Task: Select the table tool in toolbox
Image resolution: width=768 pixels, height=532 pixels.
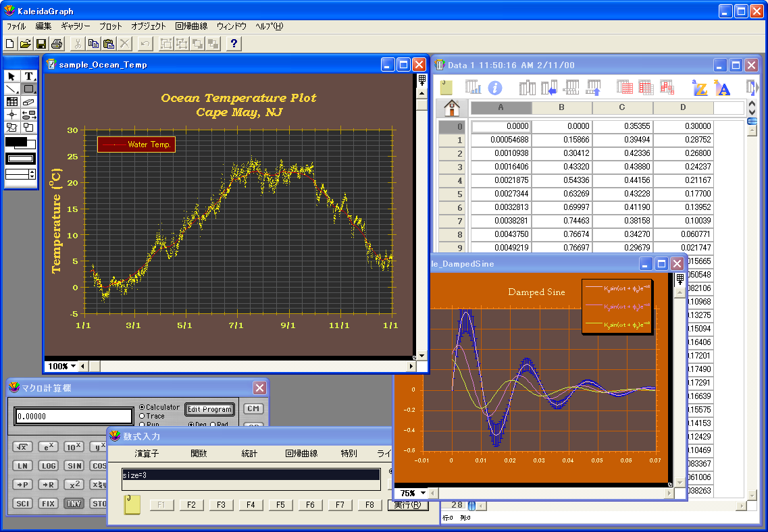Action: [11, 102]
